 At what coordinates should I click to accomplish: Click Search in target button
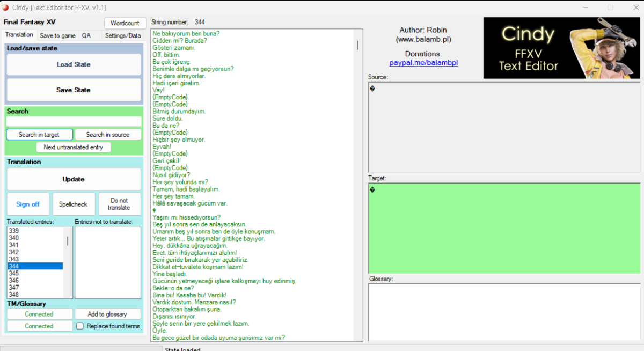[x=39, y=135]
